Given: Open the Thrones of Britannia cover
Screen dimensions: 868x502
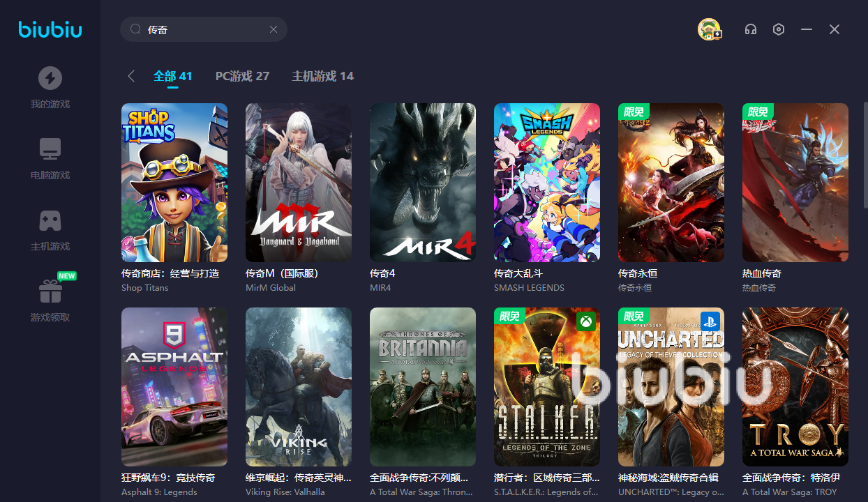Looking at the screenshot, I should (x=423, y=387).
